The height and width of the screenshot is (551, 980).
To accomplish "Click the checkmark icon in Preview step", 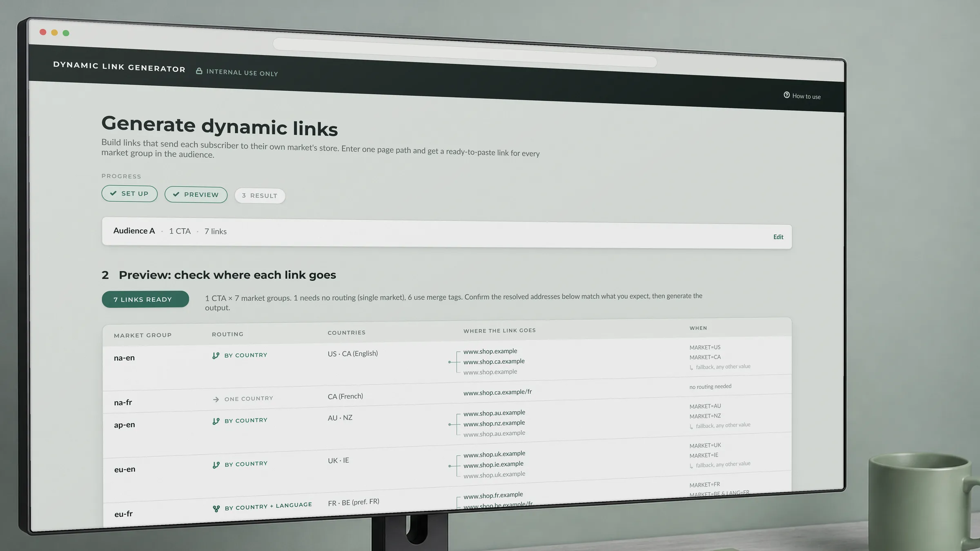I will [176, 194].
